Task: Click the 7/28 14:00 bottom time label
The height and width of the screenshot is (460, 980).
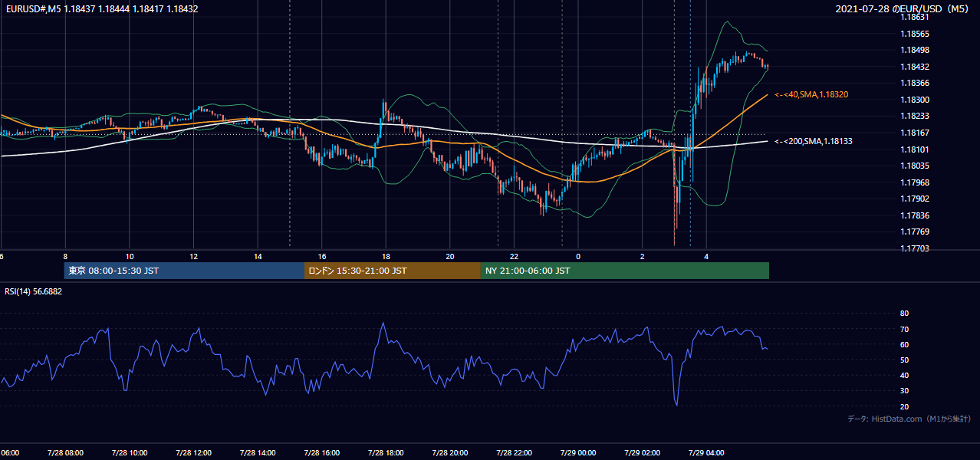Action: point(258,453)
